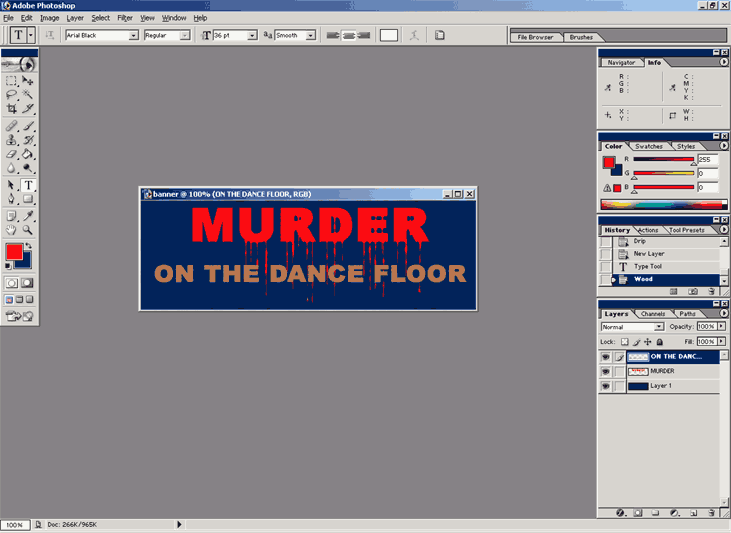Switch to the Actions tab

click(648, 230)
